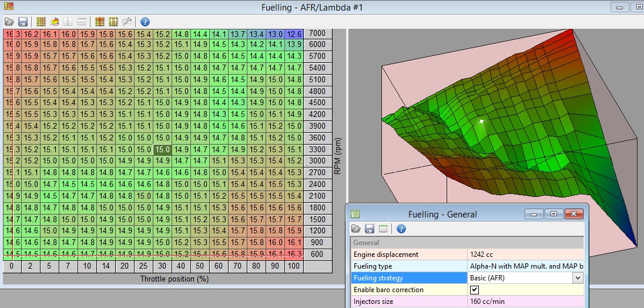Click the open file icon in AFR toolbar
The width and height of the screenshot is (644, 308).
9,22
